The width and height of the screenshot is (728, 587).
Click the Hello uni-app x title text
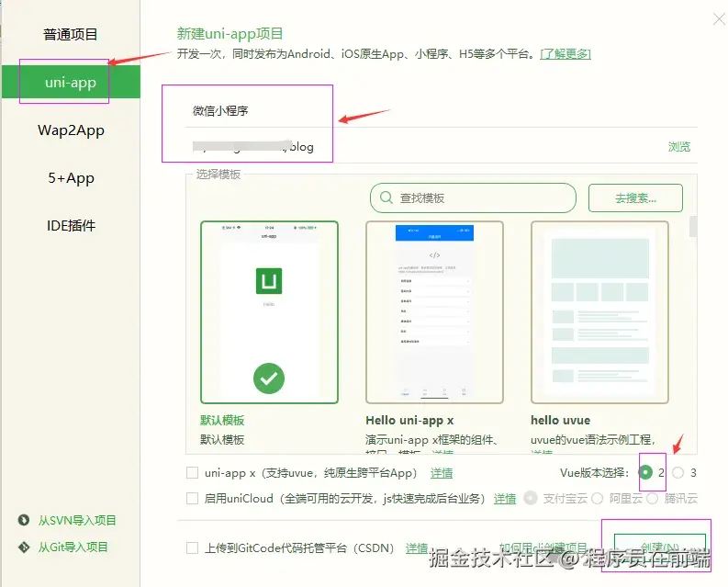[x=409, y=420]
